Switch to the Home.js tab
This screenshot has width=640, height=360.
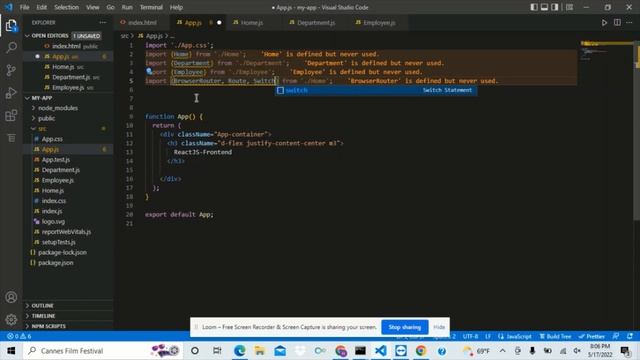click(x=251, y=23)
